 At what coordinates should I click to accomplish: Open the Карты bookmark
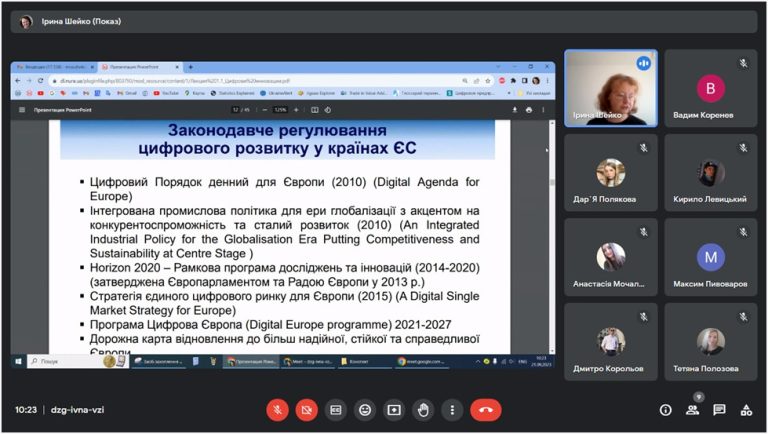[195, 93]
